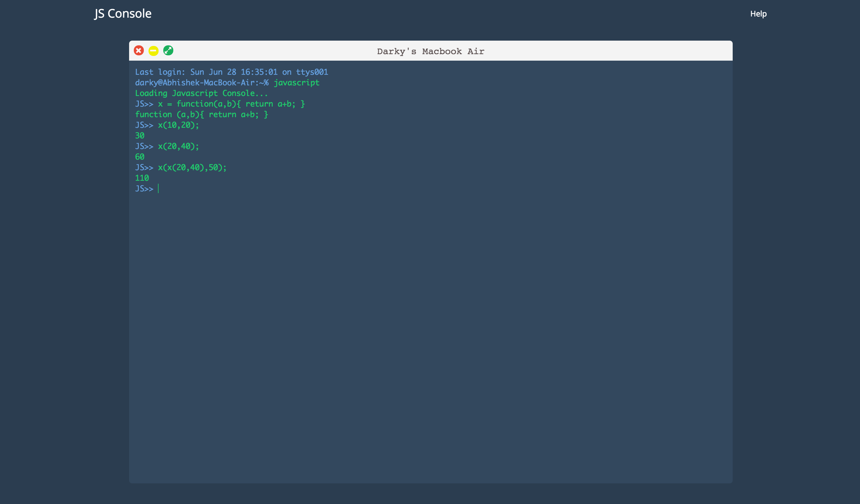The width and height of the screenshot is (860, 504).
Task: Click the Darky's Macbook Air title bar
Action: [430, 51]
